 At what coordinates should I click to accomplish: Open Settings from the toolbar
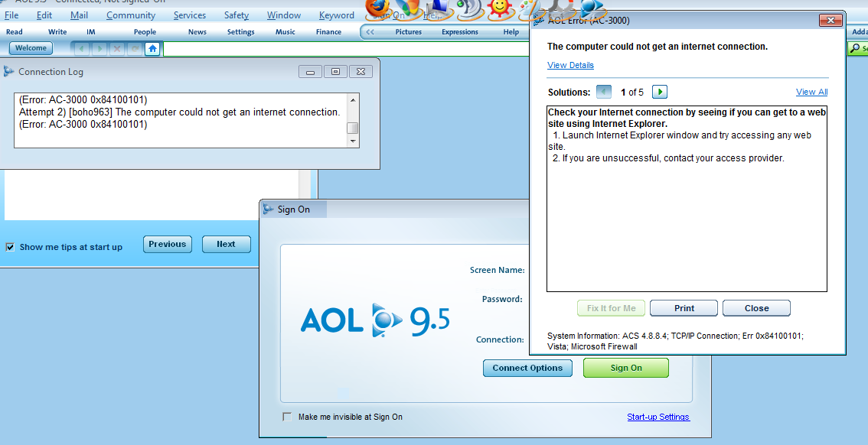point(241,32)
